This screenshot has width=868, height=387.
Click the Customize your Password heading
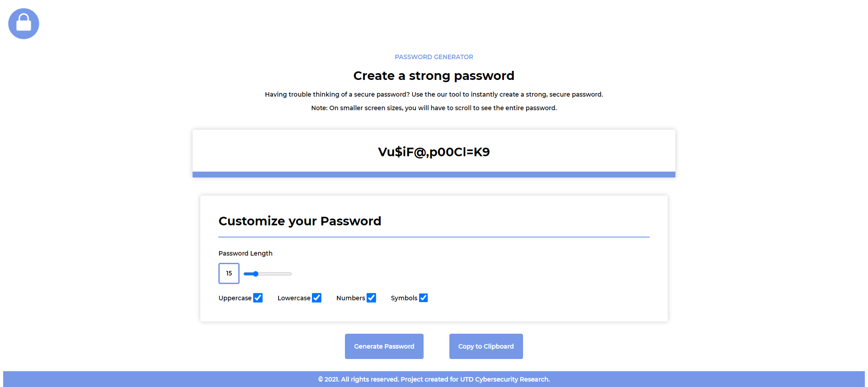(300, 221)
